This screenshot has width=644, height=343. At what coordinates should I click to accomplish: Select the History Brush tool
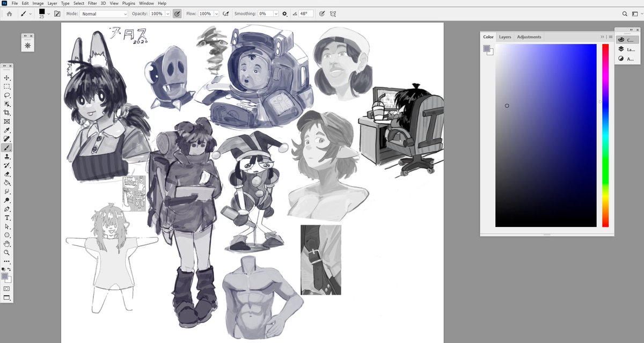pyautogui.click(x=7, y=165)
